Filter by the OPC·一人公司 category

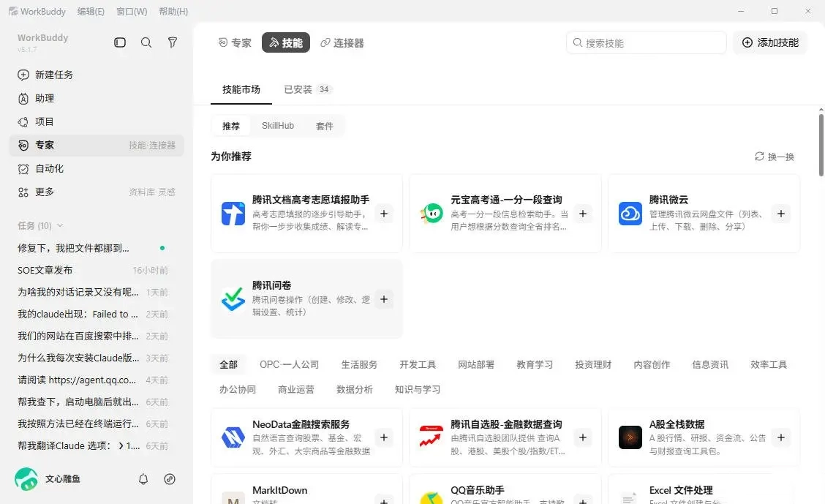290,364
